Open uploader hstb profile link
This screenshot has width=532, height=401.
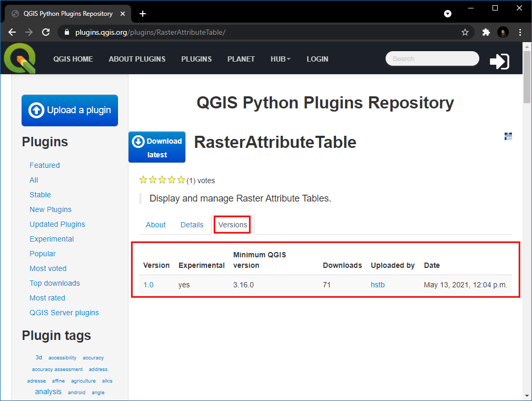coord(378,285)
